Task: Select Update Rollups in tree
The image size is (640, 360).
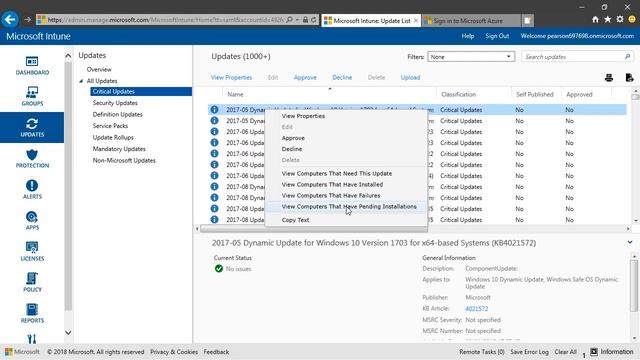Action: click(x=113, y=137)
